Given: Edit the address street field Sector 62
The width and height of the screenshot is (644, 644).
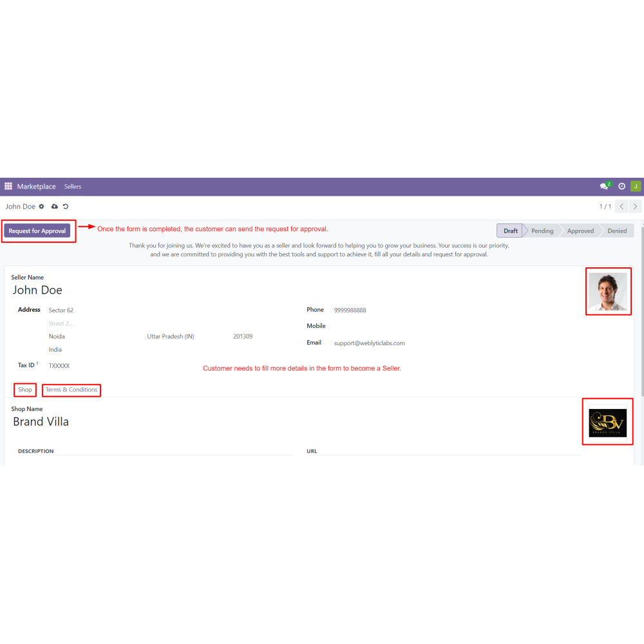Looking at the screenshot, I should pyautogui.click(x=61, y=310).
